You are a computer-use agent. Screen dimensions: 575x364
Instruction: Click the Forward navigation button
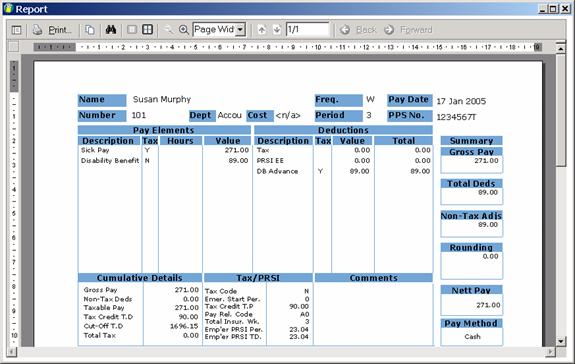(408, 30)
